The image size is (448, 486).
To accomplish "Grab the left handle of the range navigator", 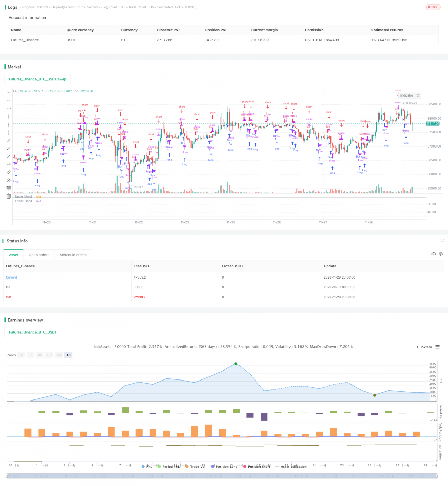I will 7,476.
